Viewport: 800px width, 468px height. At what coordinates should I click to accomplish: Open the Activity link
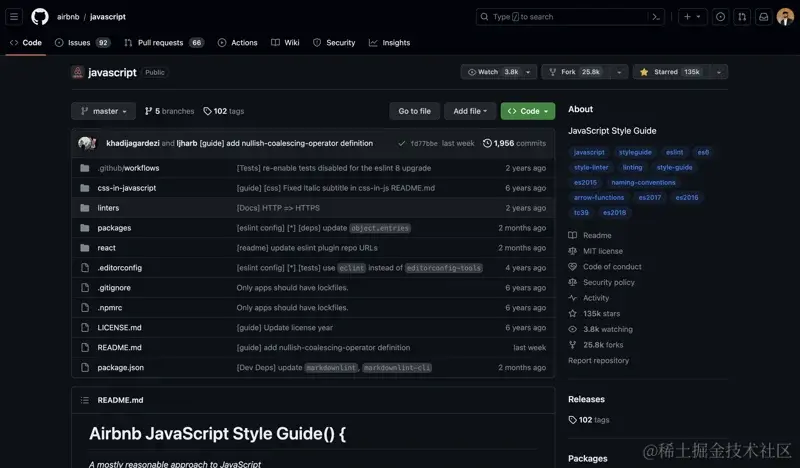point(589,298)
